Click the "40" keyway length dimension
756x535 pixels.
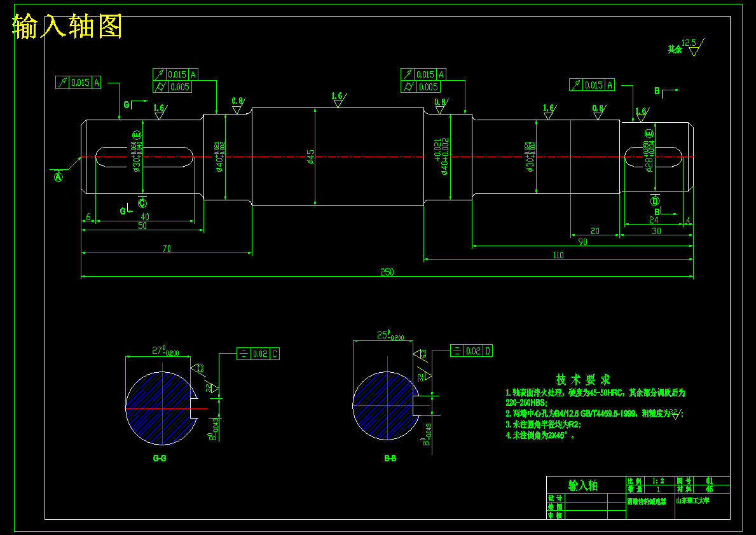(x=144, y=217)
